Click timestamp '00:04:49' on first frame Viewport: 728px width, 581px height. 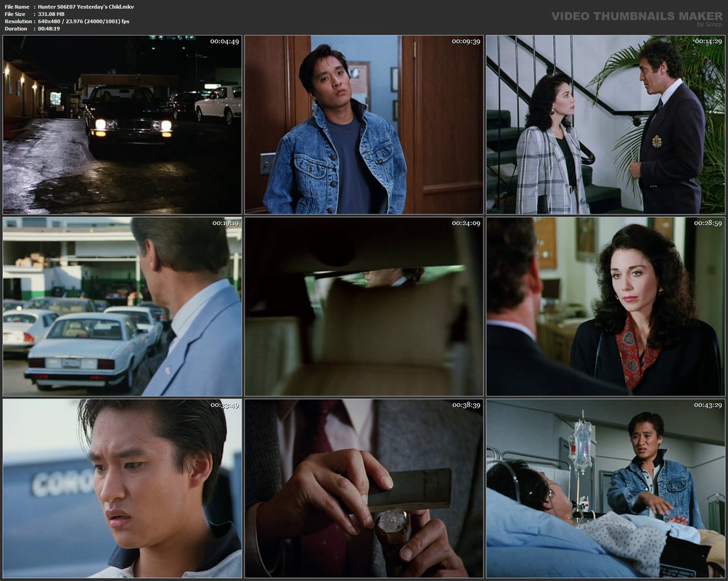click(x=224, y=41)
